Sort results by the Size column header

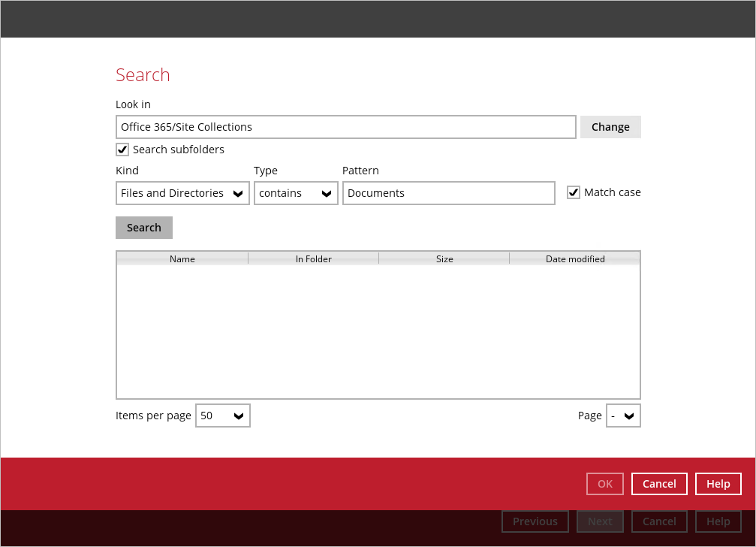(x=444, y=259)
